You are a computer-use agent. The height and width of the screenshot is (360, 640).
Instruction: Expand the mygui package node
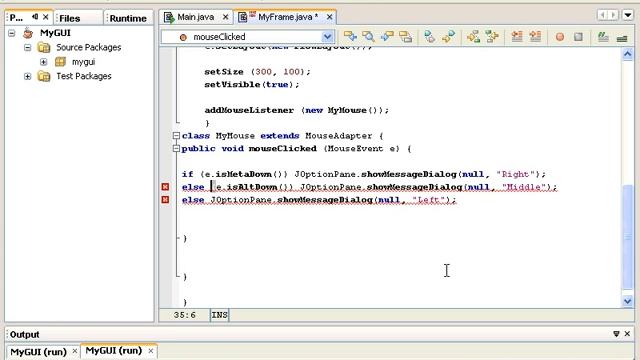[44, 62]
